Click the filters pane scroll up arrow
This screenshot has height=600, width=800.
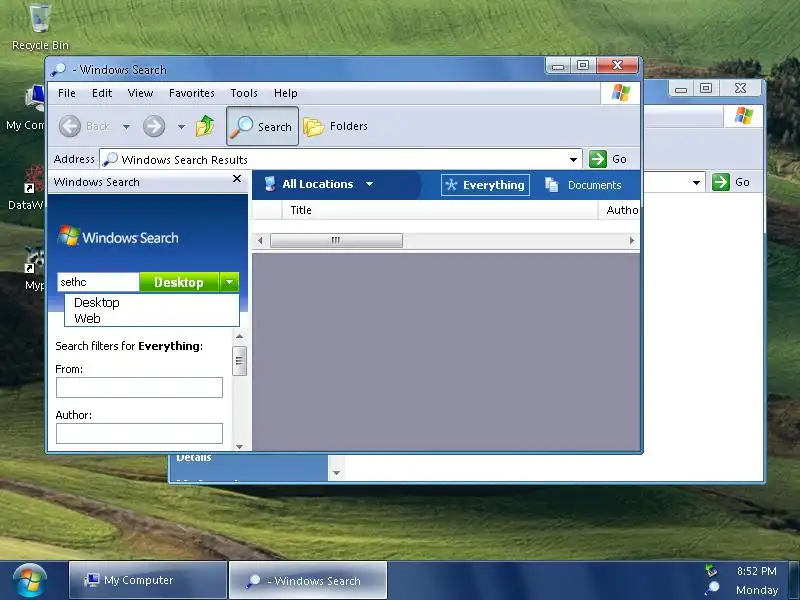(x=239, y=336)
